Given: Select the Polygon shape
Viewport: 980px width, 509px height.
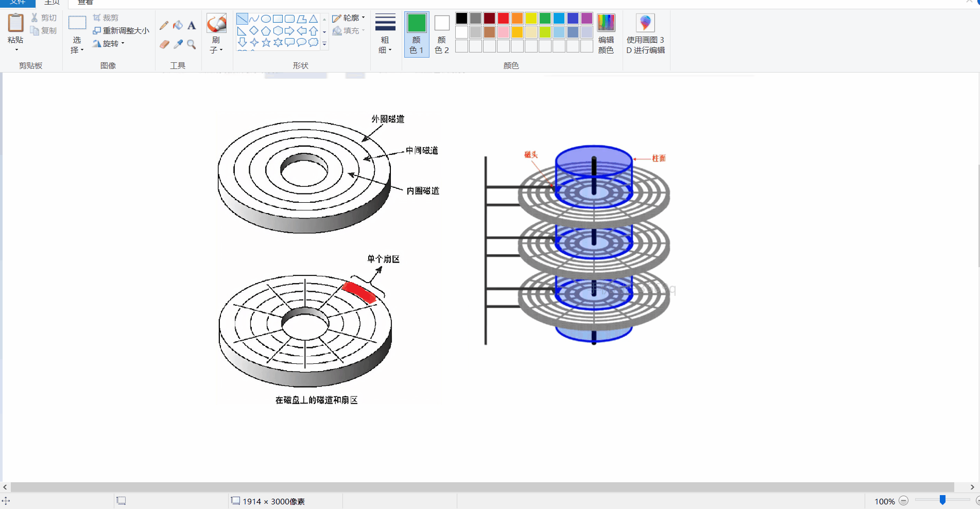Looking at the screenshot, I should click(301, 19).
